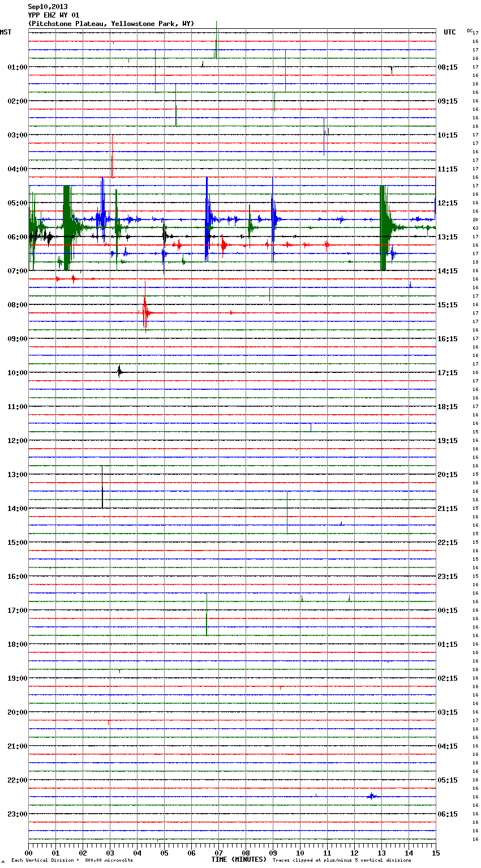Click the 21:15 UTC row label
This screenshot has width=481, height=868.
[448, 508]
